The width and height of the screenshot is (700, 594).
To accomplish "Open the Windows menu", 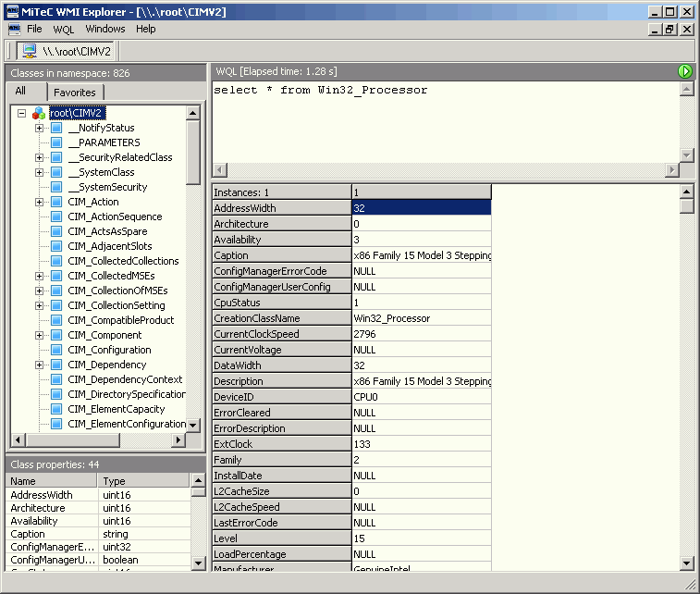I will pyautogui.click(x=105, y=29).
